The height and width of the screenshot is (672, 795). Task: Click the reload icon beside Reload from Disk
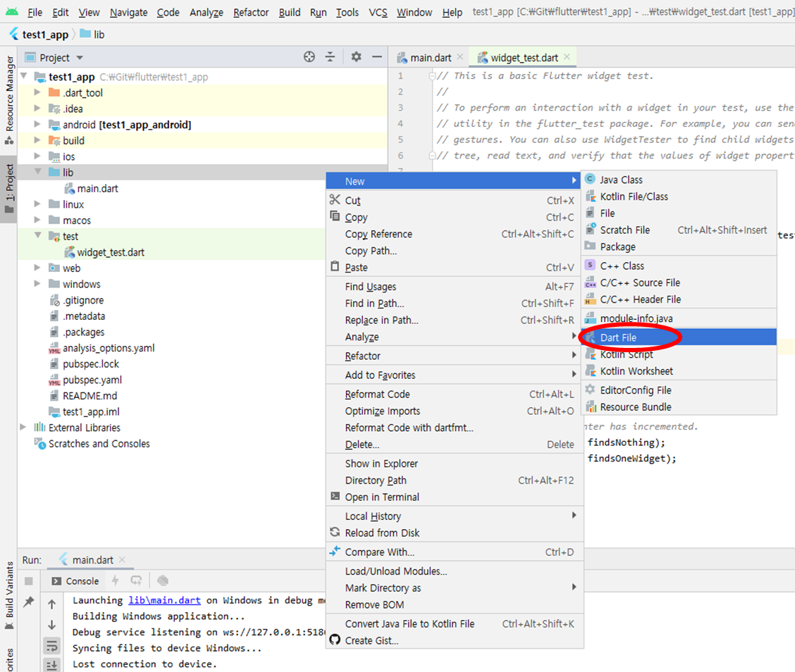(335, 532)
